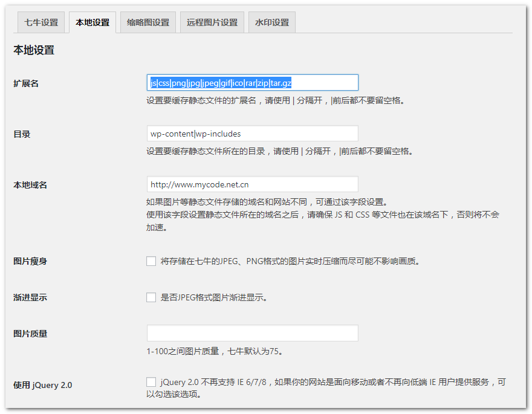Switch to the 七牛设置 tab
The width and height of the screenshot is (532, 414).
[41, 22]
